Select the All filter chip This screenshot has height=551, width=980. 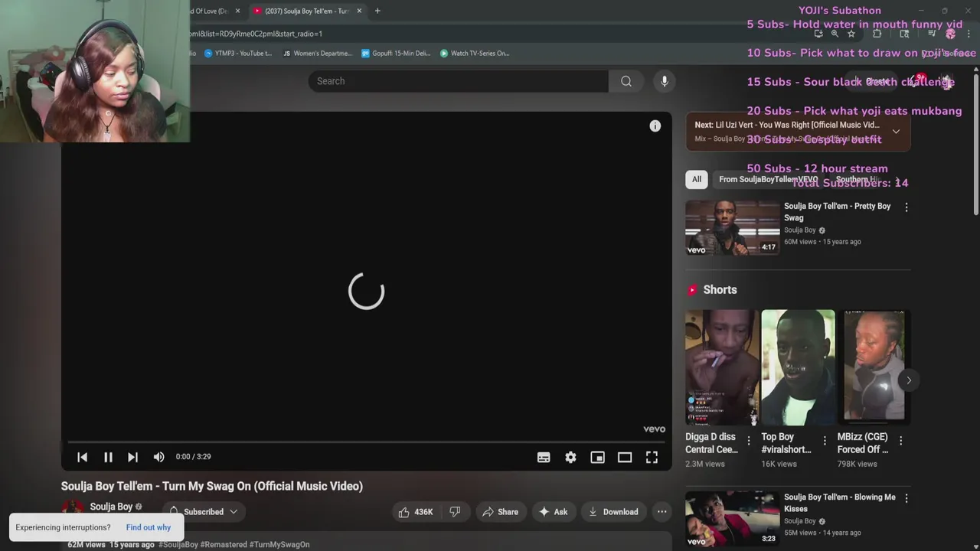coord(697,179)
